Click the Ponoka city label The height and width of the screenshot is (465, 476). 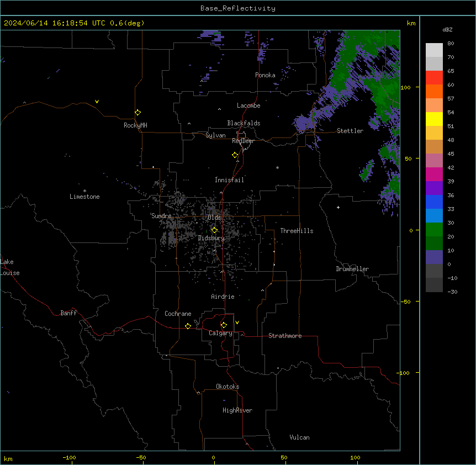[265, 75]
